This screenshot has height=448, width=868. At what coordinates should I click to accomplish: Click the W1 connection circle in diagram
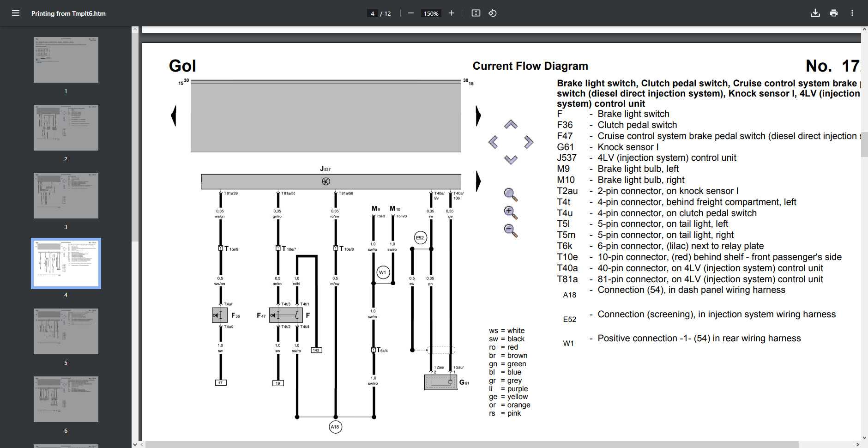coord(382,272)
